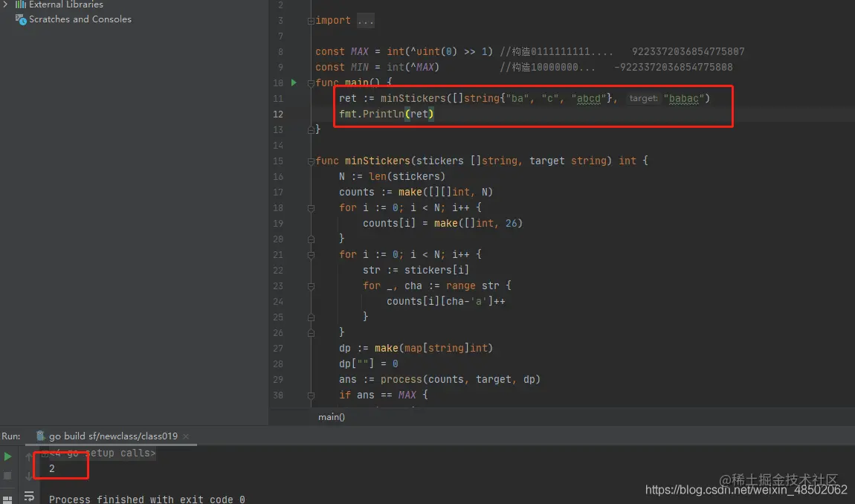This screenshot has height=504, width=855.
Task: Click line number 12 in the gutter
Action: tap(277, 114)
